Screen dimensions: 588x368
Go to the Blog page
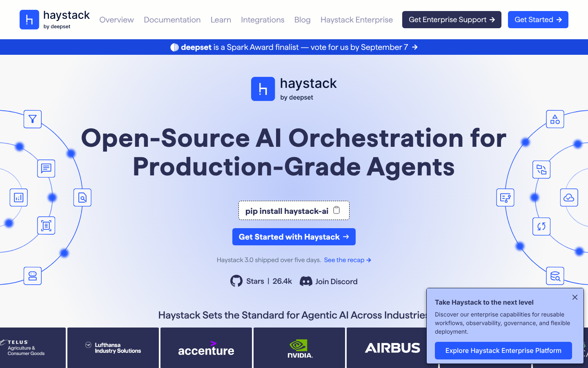pos(302,20)
